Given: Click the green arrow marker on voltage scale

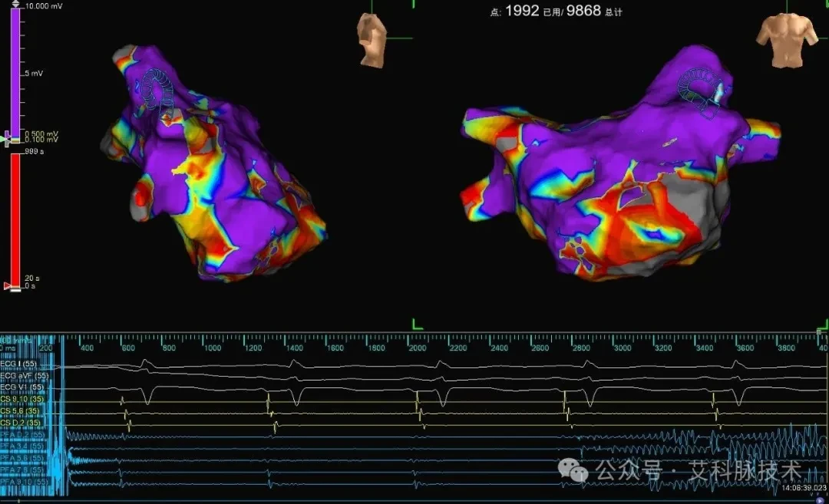Looking at the screenshot, I should click(5, 140).
